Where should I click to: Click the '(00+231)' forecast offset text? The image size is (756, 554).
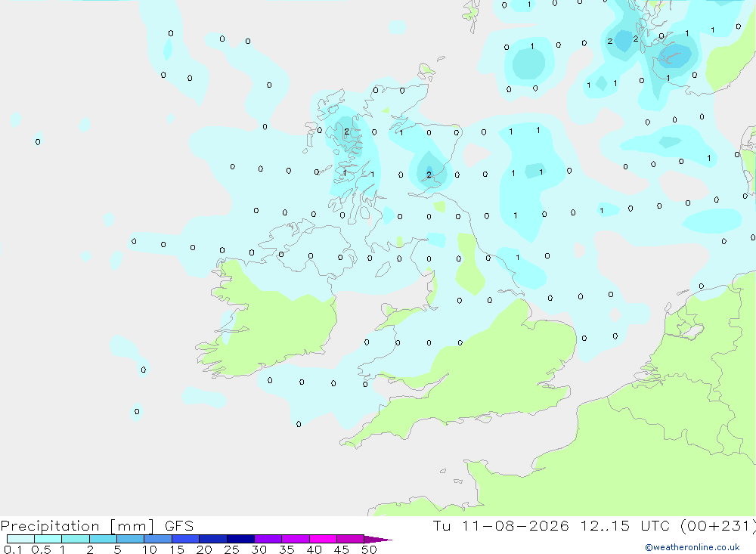pos(718,526)
